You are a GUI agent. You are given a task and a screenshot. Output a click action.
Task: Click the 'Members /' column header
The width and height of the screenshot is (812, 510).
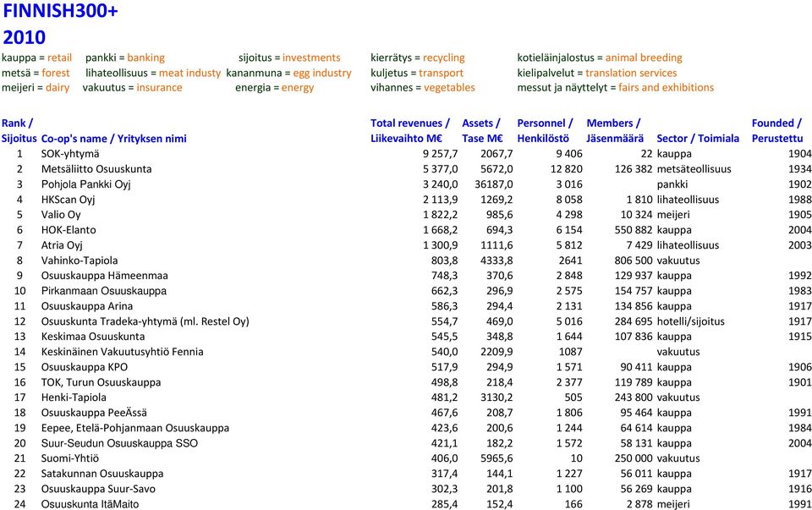coord(613,123)
